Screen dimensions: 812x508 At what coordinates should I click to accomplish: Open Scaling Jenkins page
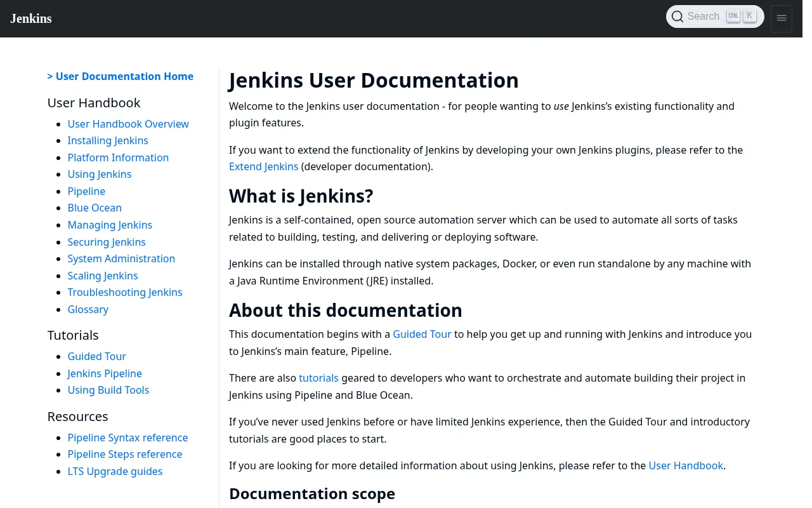point(103,276)
